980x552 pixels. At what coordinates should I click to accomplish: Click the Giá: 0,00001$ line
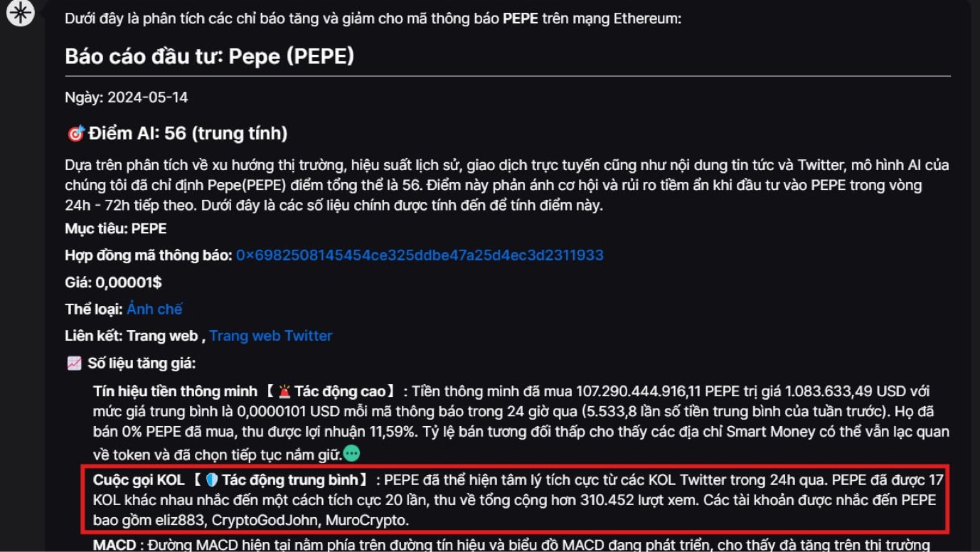point(113,282)
